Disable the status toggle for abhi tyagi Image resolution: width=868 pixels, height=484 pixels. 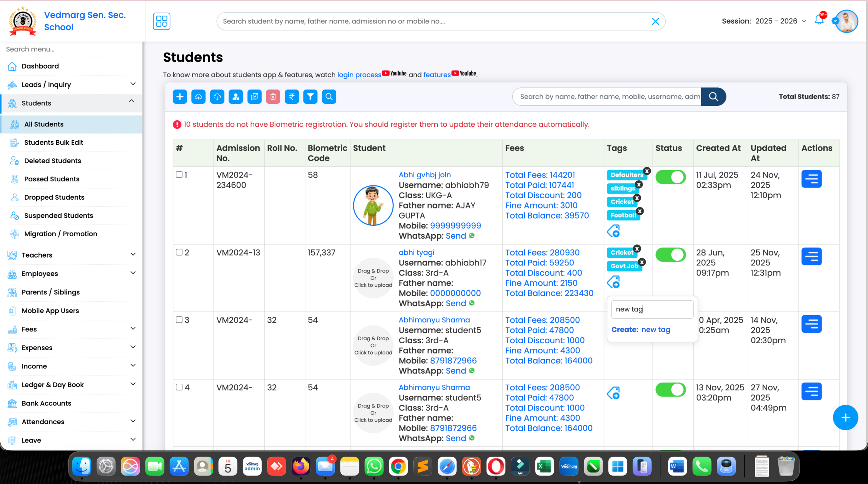coord(671,255)
